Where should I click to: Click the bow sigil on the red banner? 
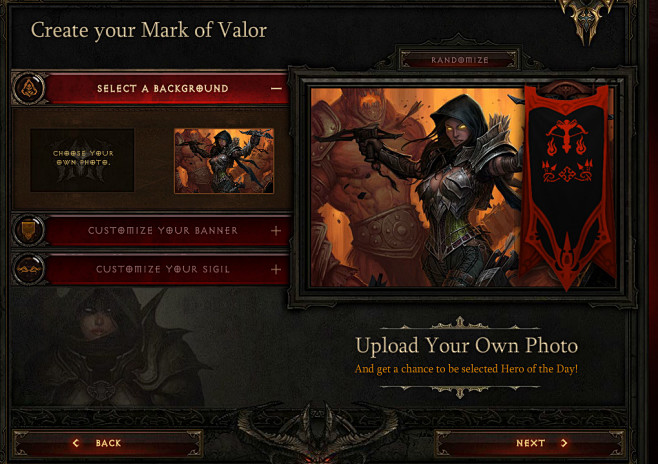point(567,137)
